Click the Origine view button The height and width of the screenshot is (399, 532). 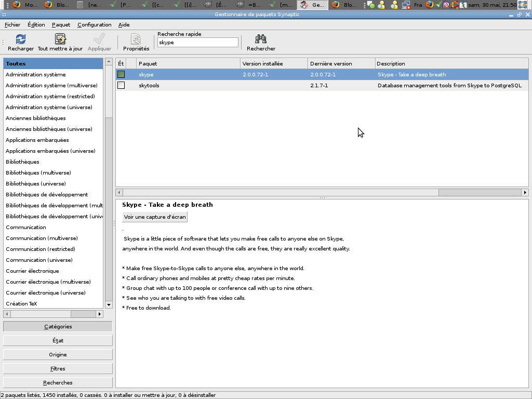coord(58,354)
